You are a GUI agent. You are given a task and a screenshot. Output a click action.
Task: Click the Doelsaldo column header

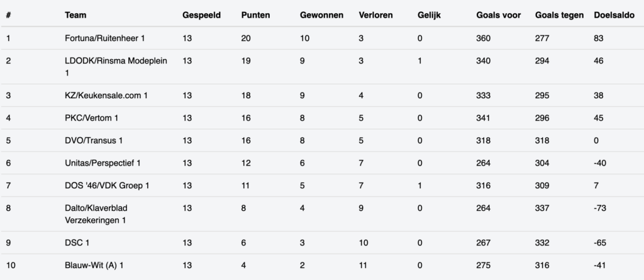pyautogui.click(x=614, y=15)
